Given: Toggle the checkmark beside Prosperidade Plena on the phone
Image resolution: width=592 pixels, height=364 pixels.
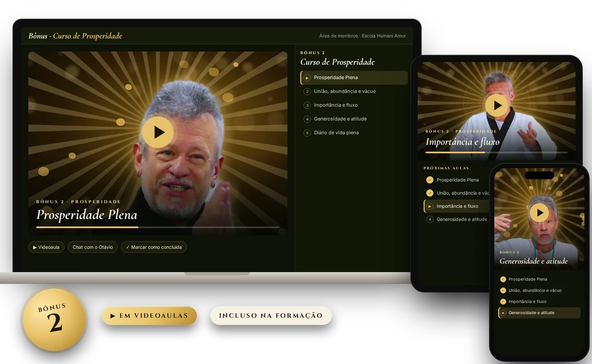Looking at the screenshot, I should [x=503, y=279].
